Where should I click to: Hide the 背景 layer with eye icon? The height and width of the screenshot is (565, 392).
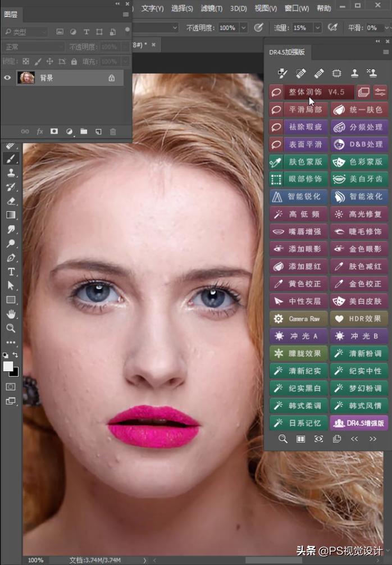pyautogui.click(x=8, y=78)
